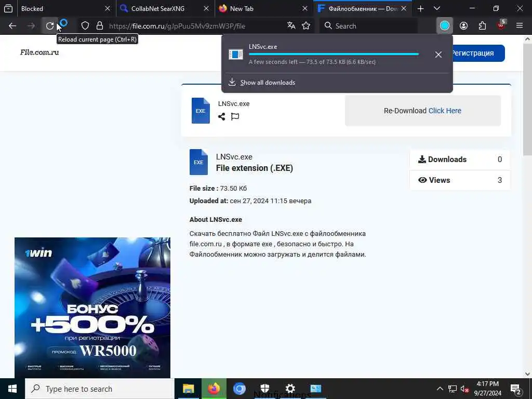Viewport: 532px width, 399px height.
Task: Click the blue EXE file icon in card
Action: [x=201, y=111]
